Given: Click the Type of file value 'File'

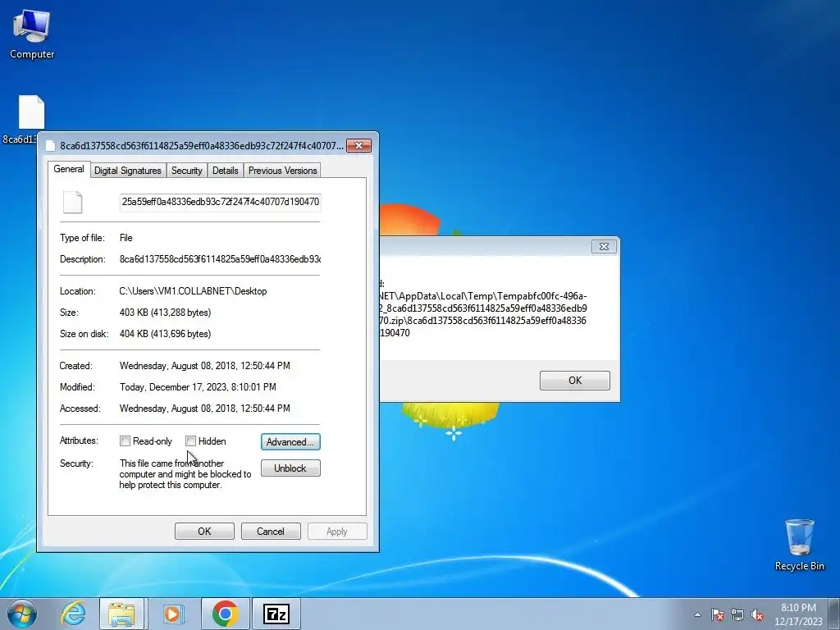Looking at the screenshot, I should [x=126, y=238].
